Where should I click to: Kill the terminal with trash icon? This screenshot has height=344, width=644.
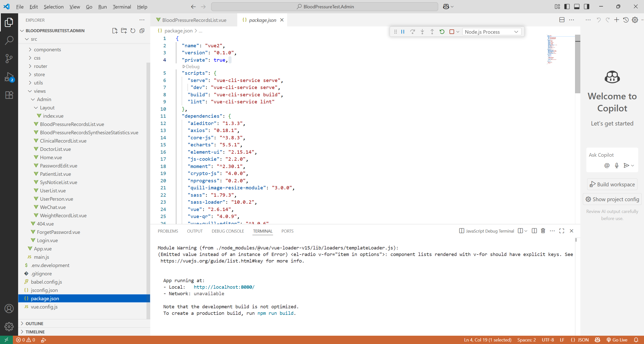point(543,231)
